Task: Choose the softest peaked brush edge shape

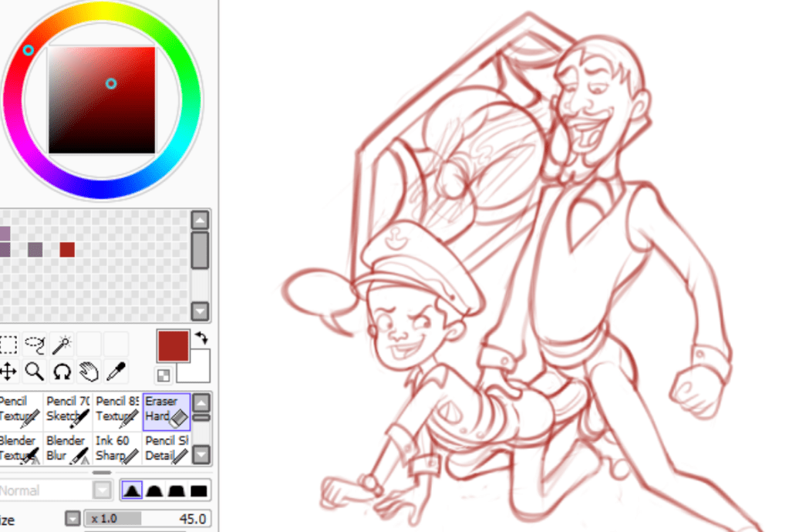Action: (x=132, y=490)
